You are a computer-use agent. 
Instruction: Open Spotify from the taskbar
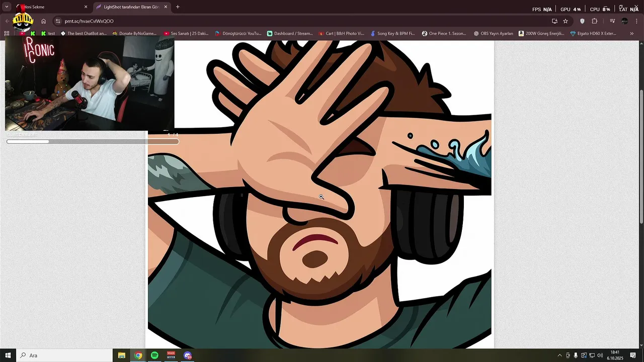point(154,355)
